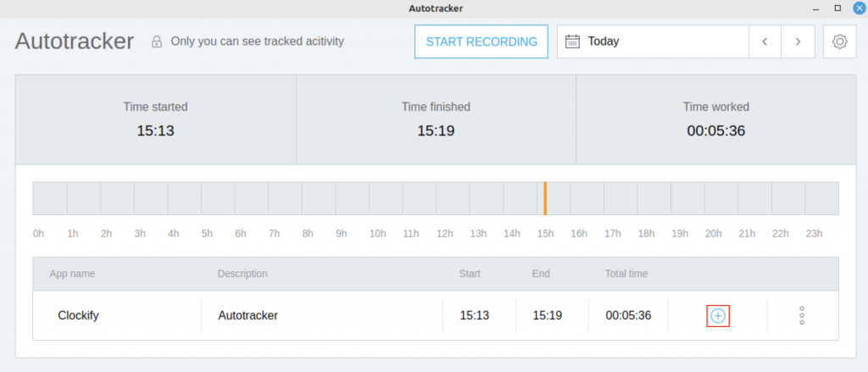Click the START RECORDING button
Screen dimensions: 868x372
coord(481,42)
